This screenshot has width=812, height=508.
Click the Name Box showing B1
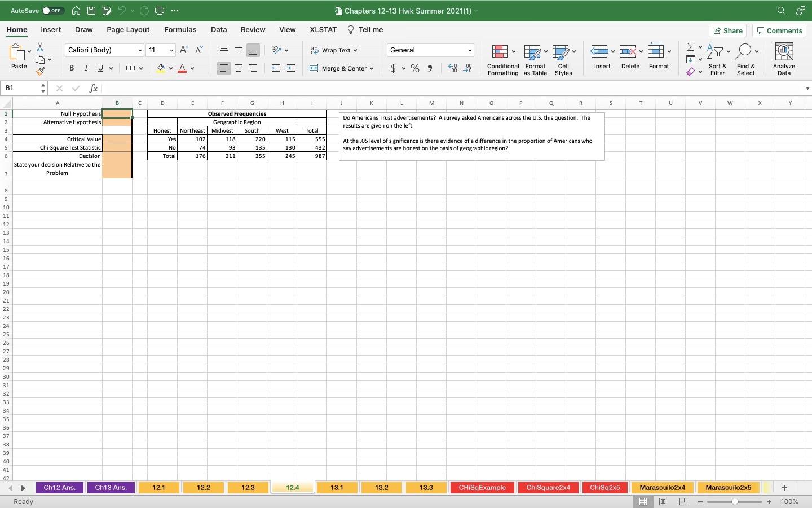(x=25, y=88)
